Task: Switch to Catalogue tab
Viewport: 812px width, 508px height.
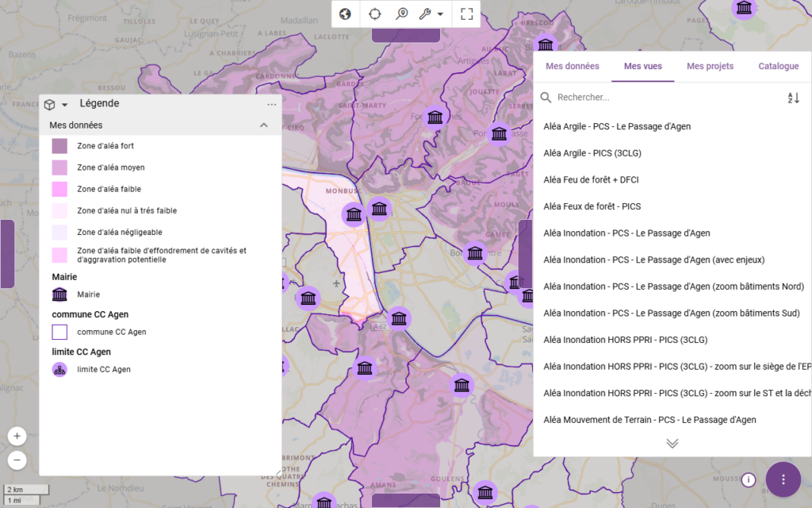Action: (779, 67)
